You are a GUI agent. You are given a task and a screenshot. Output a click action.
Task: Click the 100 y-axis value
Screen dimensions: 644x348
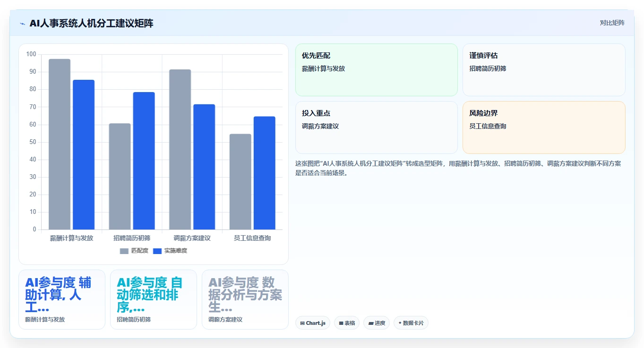[31, 54]
